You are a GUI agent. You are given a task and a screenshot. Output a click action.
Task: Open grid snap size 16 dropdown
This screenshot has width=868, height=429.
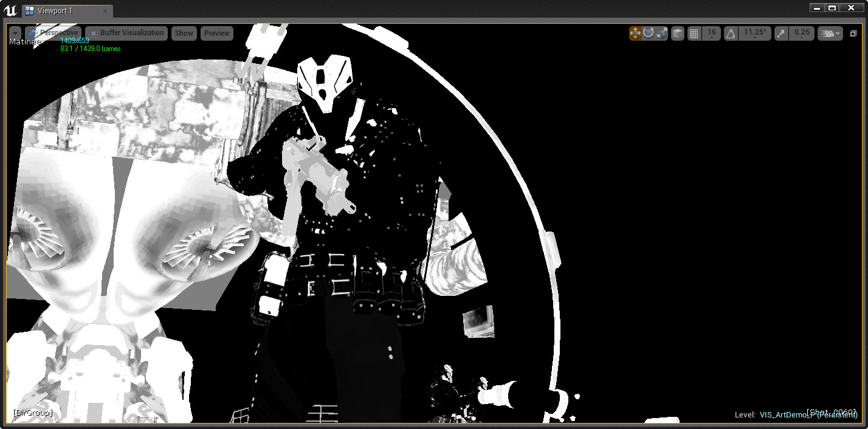coord(711,33)
